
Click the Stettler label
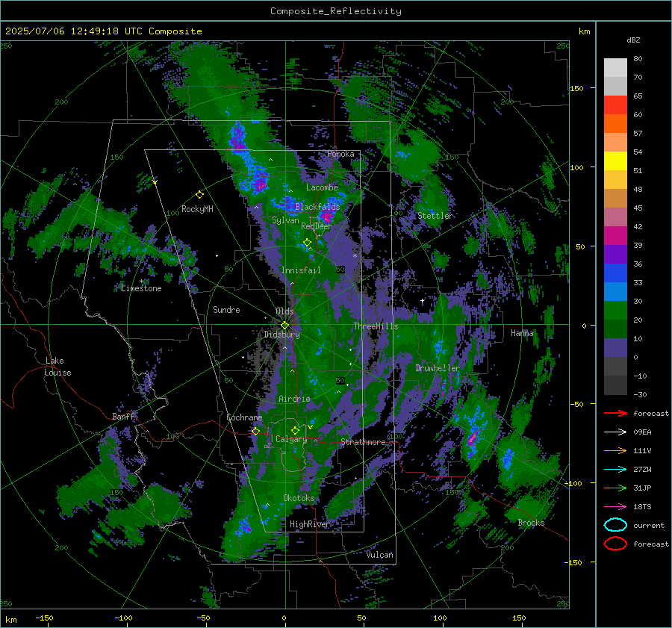435,216
